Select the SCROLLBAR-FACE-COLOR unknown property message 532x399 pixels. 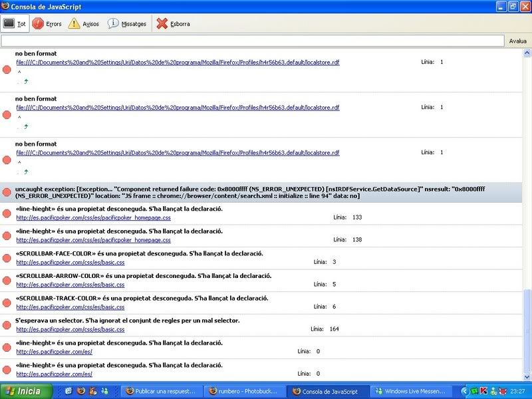(139, 253)
